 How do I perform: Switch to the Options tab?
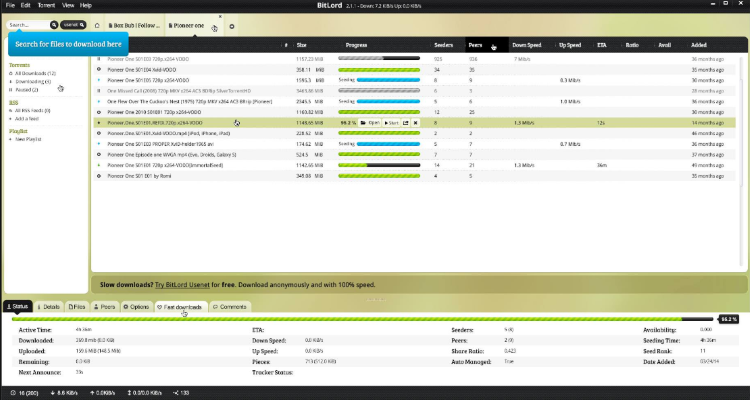pos(136,307)
